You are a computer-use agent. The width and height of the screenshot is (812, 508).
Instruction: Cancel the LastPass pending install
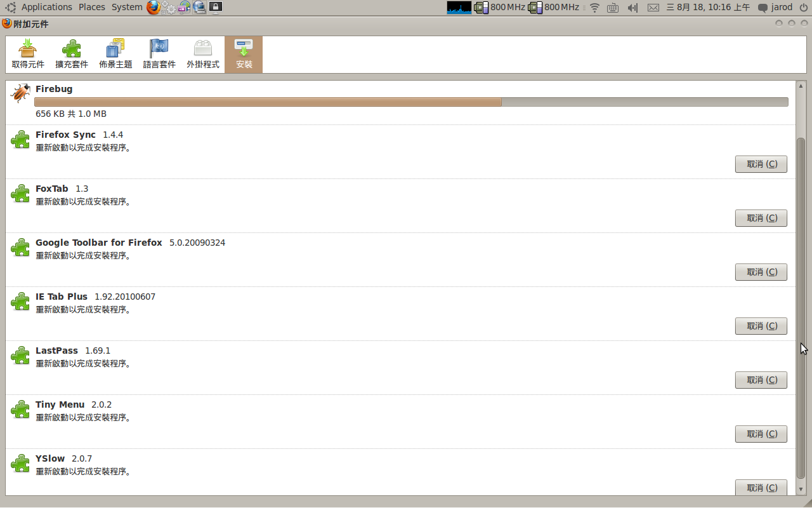[761, 380]
